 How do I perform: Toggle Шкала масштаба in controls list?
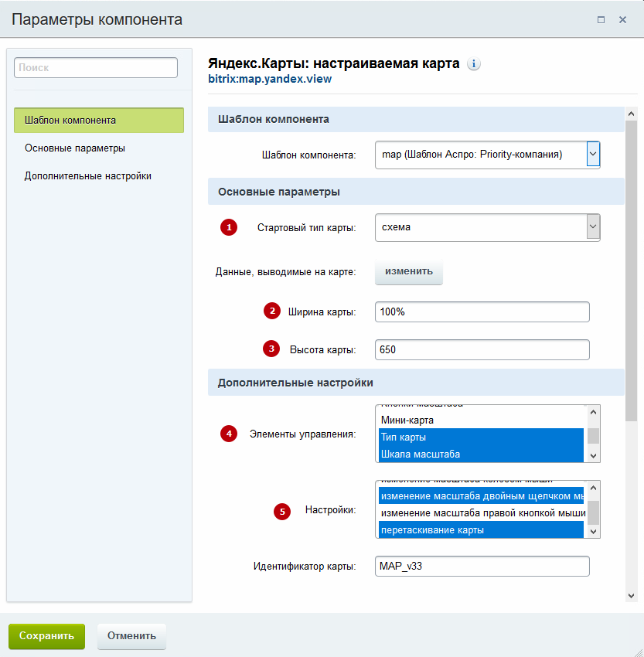(x=481, y=454)
